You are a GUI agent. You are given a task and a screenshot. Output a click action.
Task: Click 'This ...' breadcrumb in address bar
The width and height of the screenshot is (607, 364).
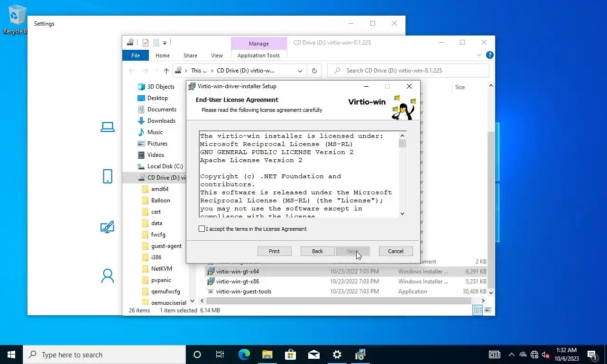coord(199,71)
